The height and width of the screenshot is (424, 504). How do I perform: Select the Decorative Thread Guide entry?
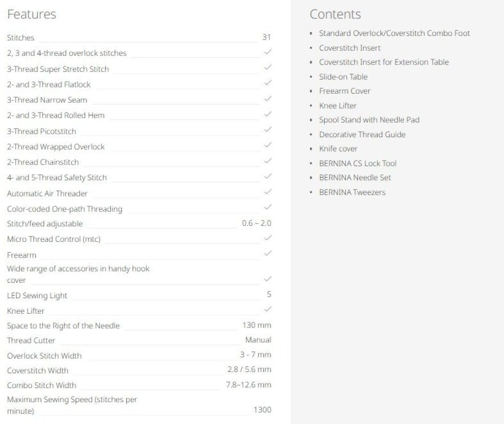tap(362, 134)
